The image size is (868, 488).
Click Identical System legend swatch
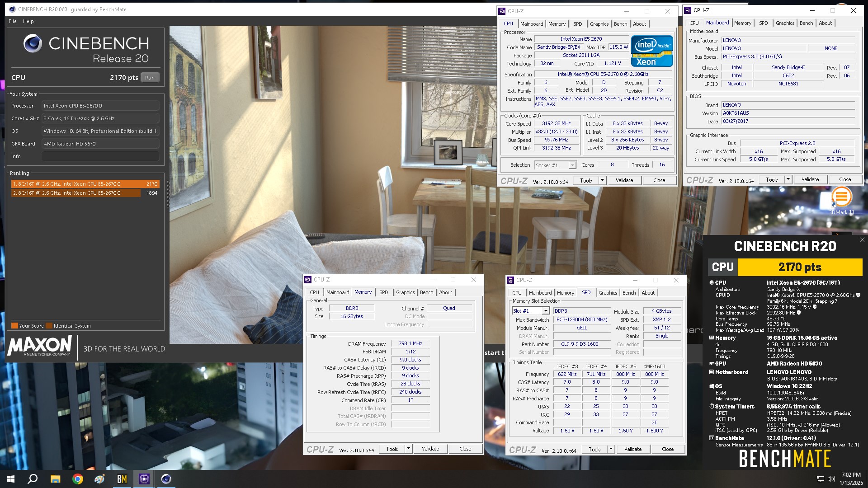click(49, 326)
